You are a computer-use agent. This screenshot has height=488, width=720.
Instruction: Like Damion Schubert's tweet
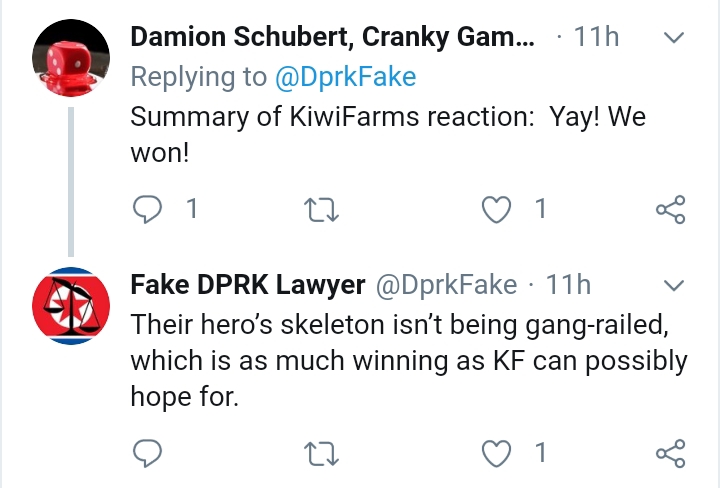click(496, 209)
